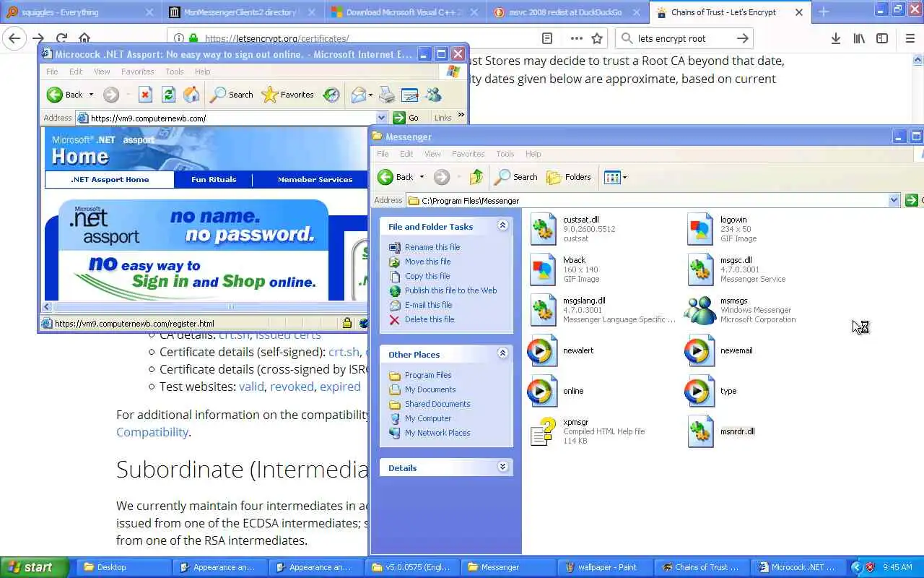The height and width of the screenshot is (578, 924).
Task: Select the xpmsgr help file
Action: tap(543, 431)
